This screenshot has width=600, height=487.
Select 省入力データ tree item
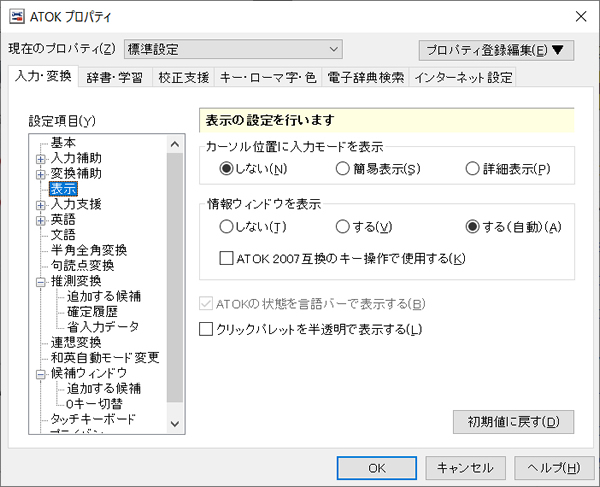(x=103, y=327)
